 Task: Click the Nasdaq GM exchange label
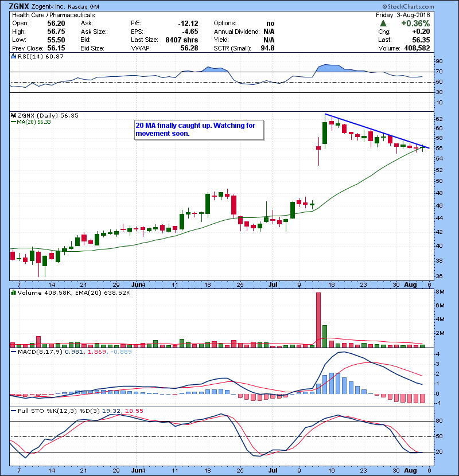(x=84, y=7)
